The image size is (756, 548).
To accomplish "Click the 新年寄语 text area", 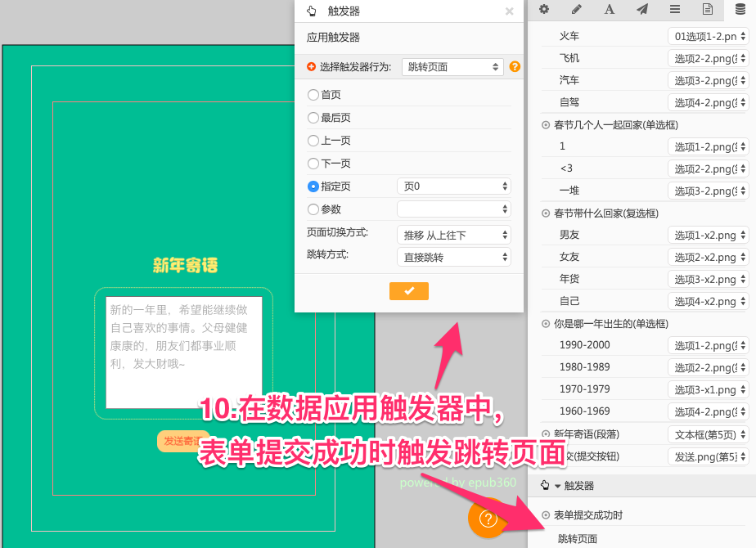I will [184, 352].
